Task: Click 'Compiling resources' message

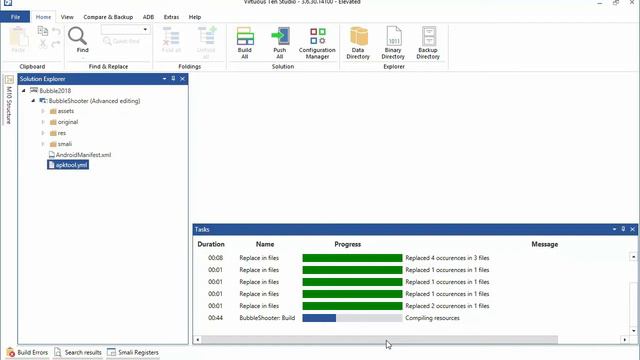Action: pos(432,318)
